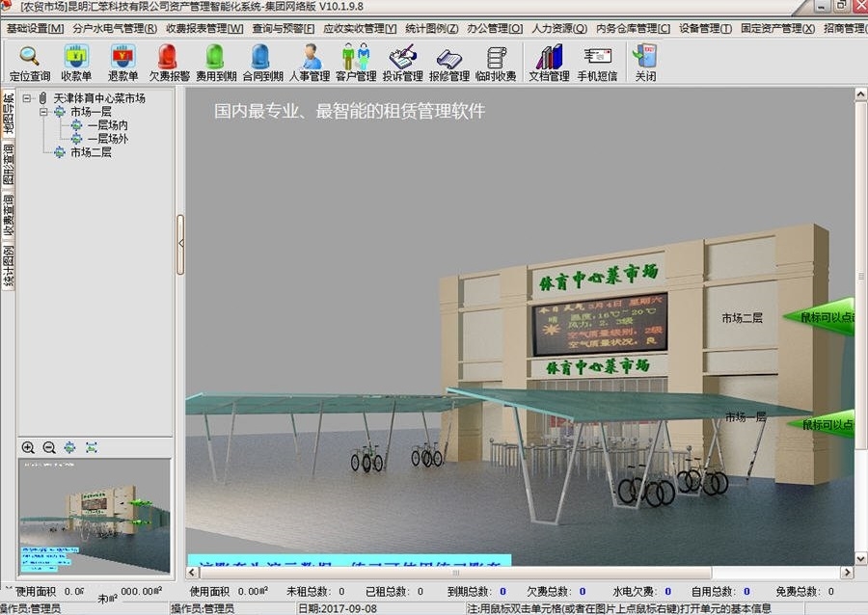868x615 pixels.
Task: Collapse the 天津体育中心菜市场 tree root
Action: point(28,98)
